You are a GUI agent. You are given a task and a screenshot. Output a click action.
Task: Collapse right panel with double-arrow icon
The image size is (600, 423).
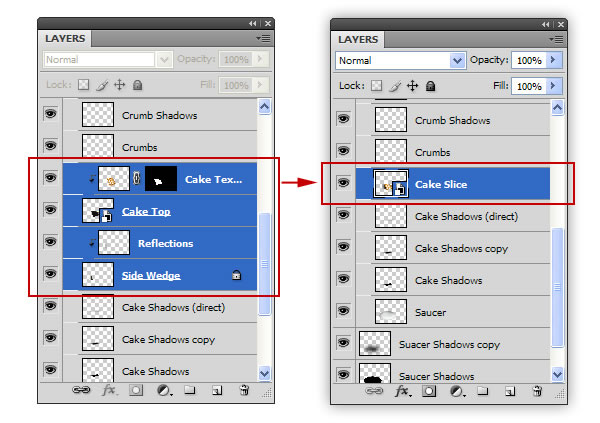point(546,24)
